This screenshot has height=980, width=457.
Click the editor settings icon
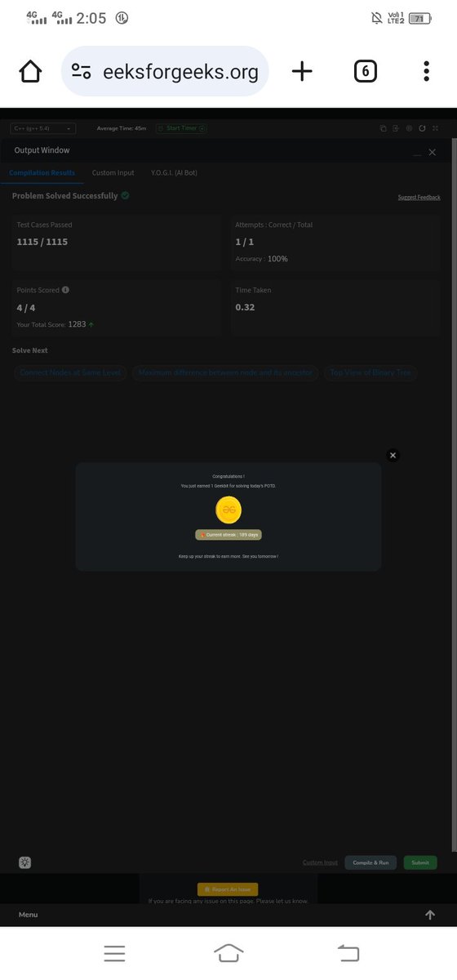(x=409, y=128)
